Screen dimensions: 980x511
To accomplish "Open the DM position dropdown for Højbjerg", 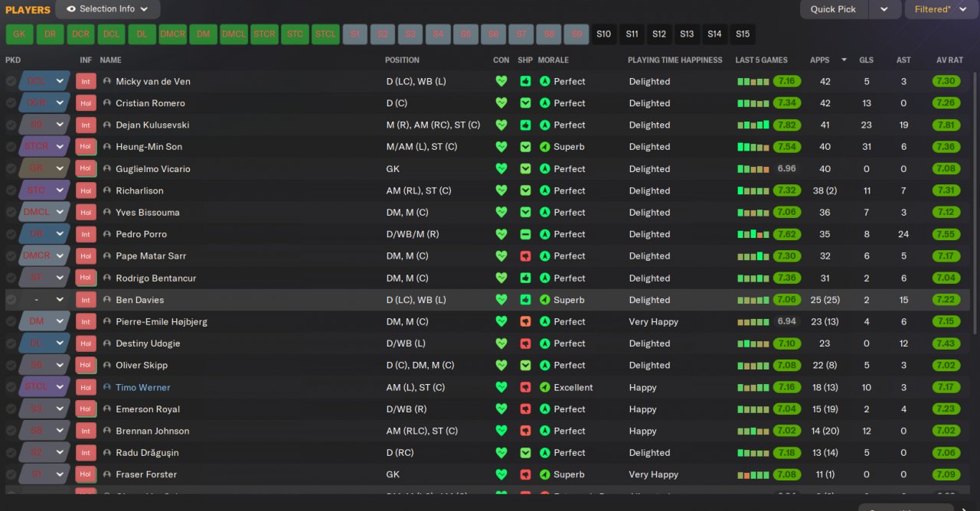I will click(44, 322).
